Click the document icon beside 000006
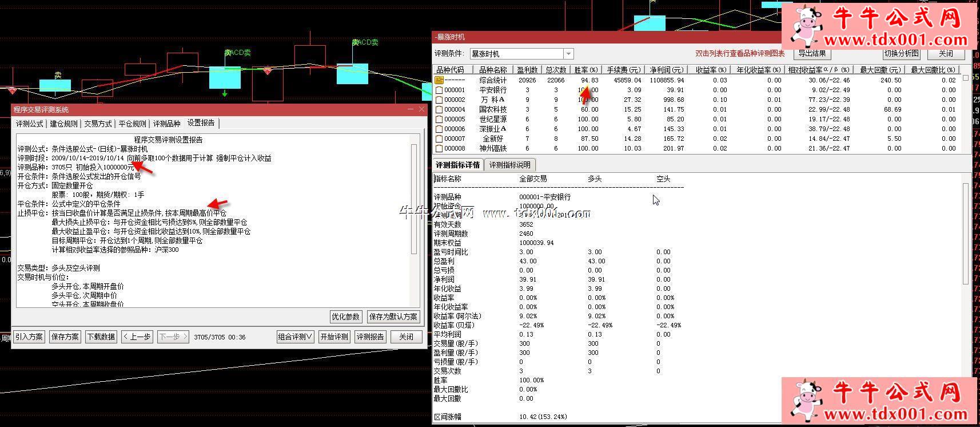The height and width of the screenshot is (427, 980). [439, 129]
